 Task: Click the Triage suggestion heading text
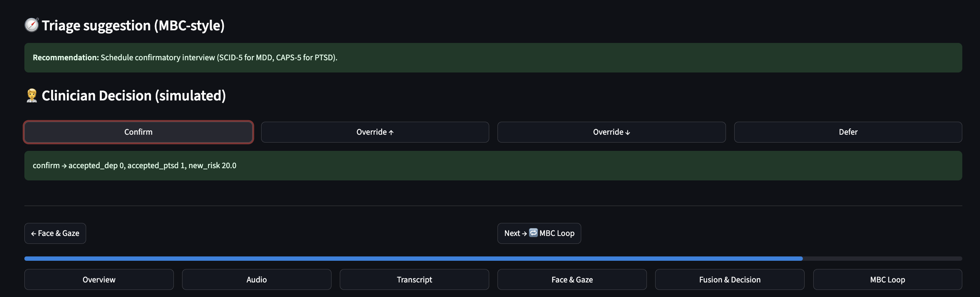coord(133,26)
